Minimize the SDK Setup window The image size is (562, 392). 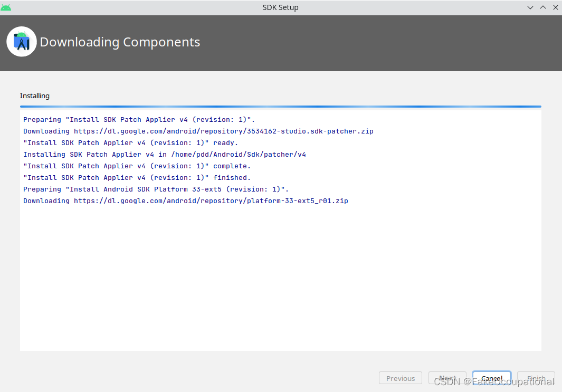[x=530, y=7]
